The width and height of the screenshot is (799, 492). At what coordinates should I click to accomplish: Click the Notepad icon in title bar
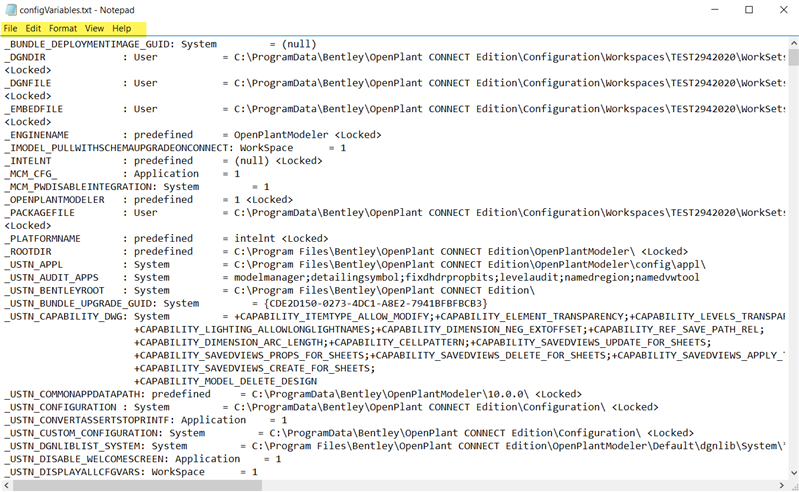(x=10, y=10)
